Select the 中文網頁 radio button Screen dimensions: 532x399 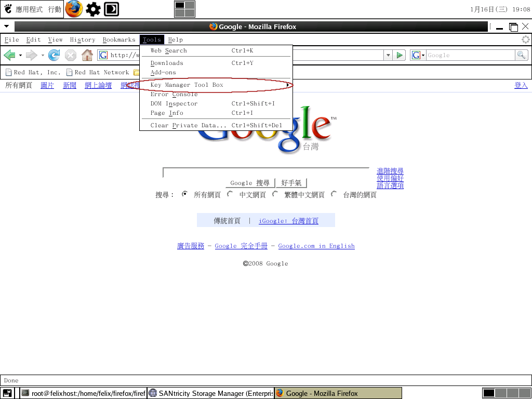pyautogui.click(x=230, y=194)
